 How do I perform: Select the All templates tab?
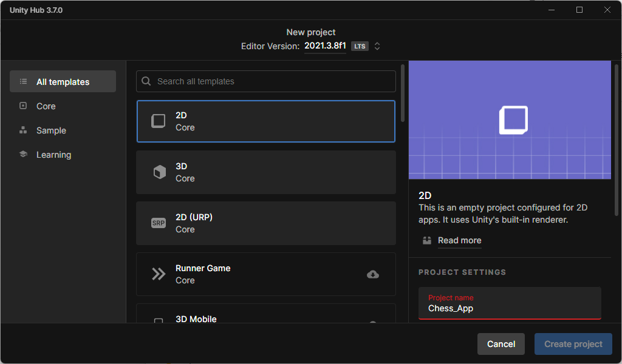(x=63, y=81)
